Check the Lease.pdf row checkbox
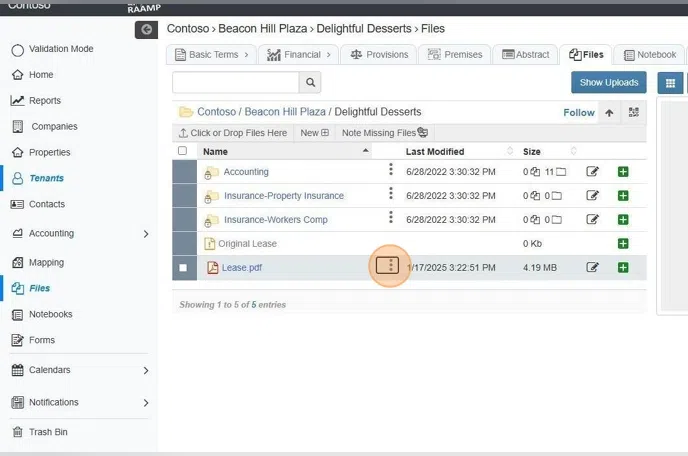688x456 pixels. [x=182, y=268]
